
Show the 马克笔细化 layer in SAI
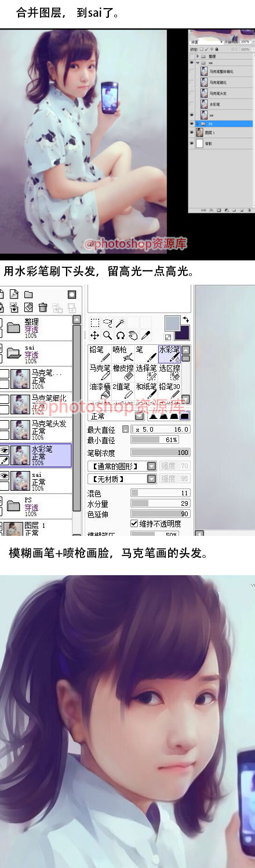[x=4, y=399]
